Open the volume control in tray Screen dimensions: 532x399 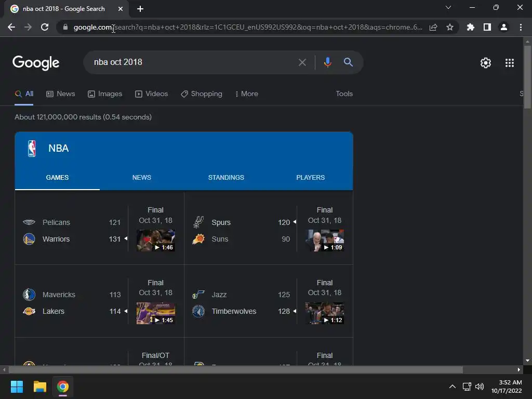tap(480, 387)
